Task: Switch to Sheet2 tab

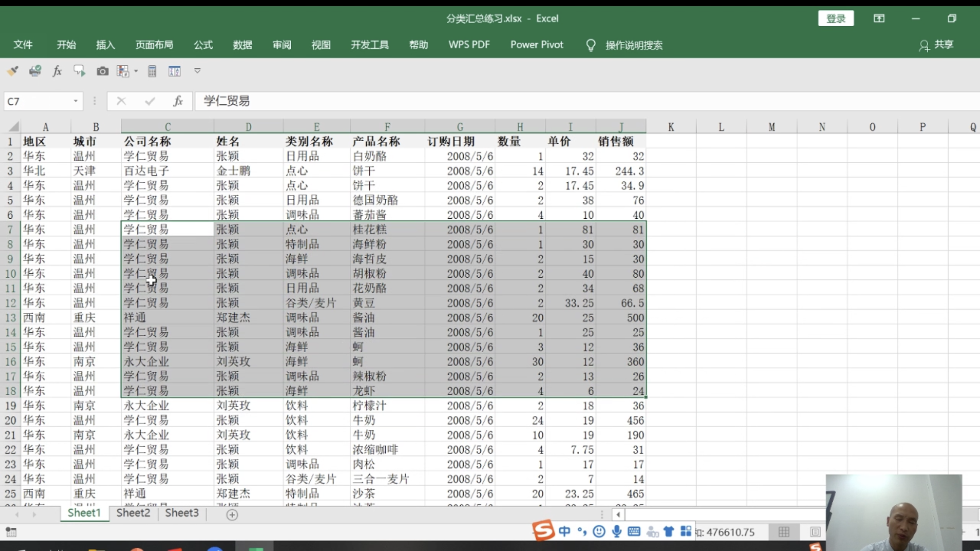Action: click(133, 513)
